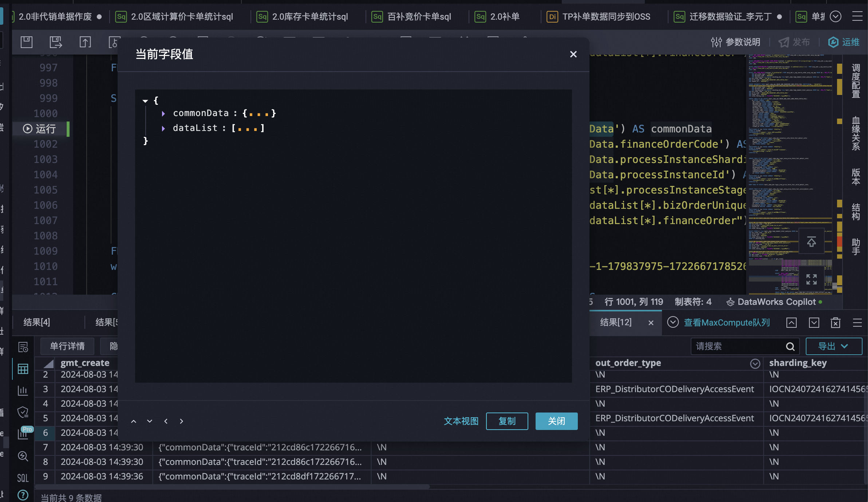Click the save-as icon in toolbar
The width and height of the screenshot is (868, 502).
click(56, 42)
